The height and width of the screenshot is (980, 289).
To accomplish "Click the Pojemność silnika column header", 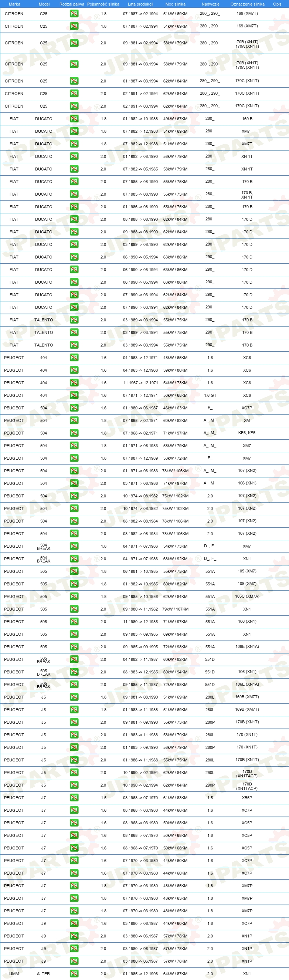I will [103, 4].
